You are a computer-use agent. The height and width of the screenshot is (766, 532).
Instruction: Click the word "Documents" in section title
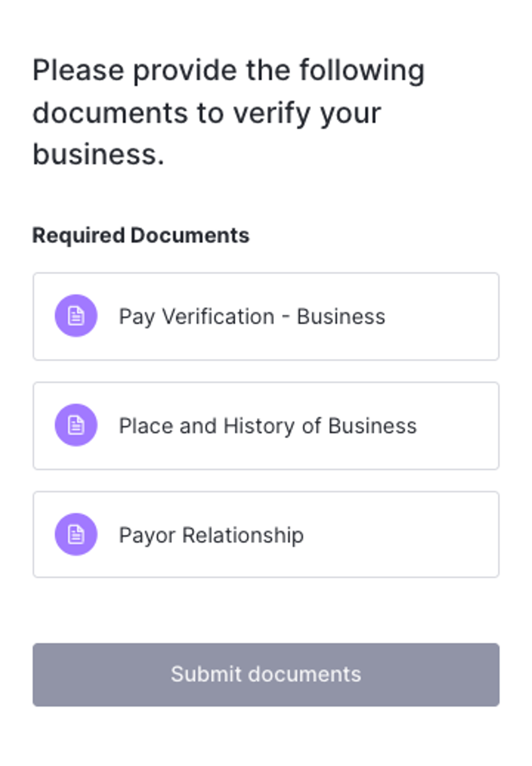190,235
